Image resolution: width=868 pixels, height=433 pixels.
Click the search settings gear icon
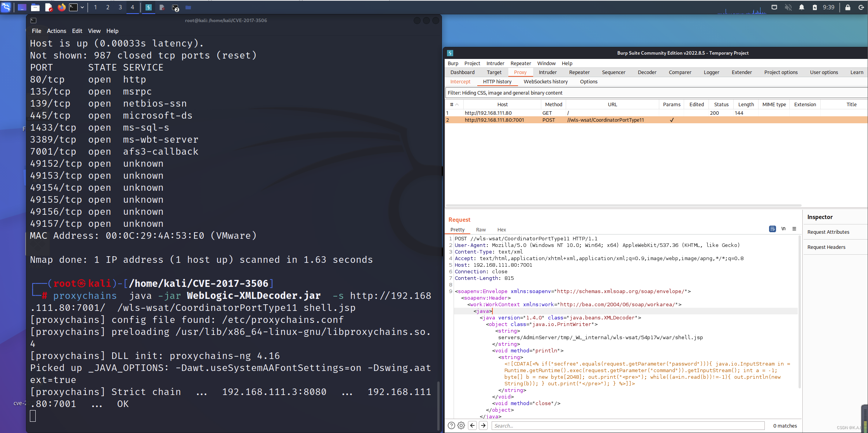pyautogui.click(x=461, y=426)
